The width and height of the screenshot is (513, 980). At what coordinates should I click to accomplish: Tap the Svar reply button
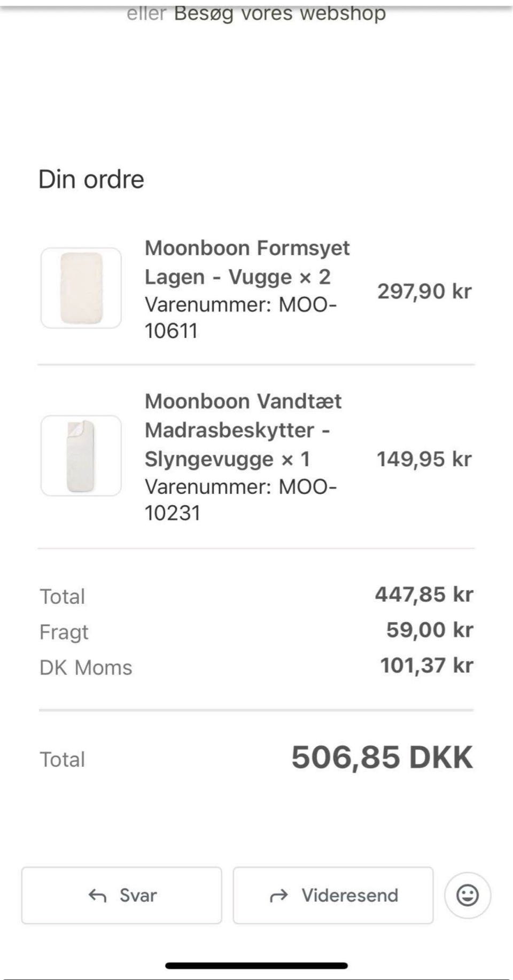[122, 895]
